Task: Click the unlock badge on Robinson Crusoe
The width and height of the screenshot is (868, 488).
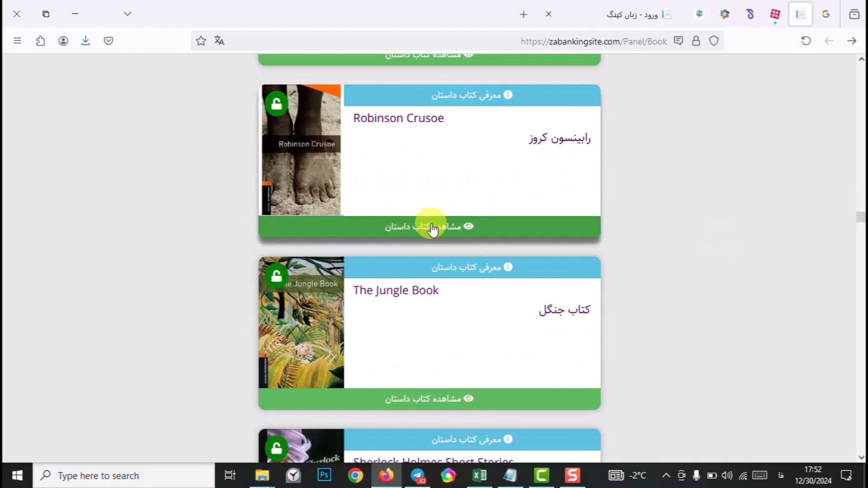Action: 276,104
